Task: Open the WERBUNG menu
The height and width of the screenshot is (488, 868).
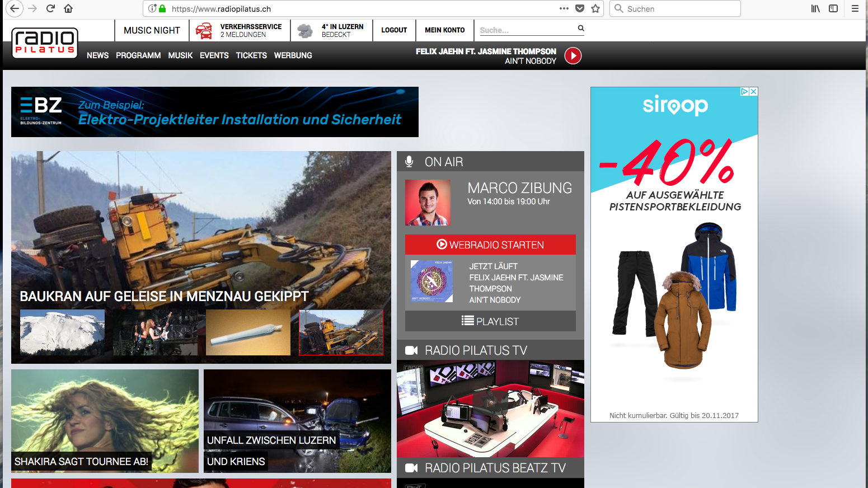Action: point(293,55)
